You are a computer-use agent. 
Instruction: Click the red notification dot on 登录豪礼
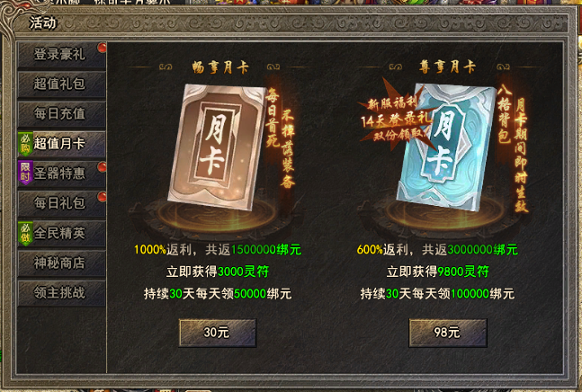(102, 48)
